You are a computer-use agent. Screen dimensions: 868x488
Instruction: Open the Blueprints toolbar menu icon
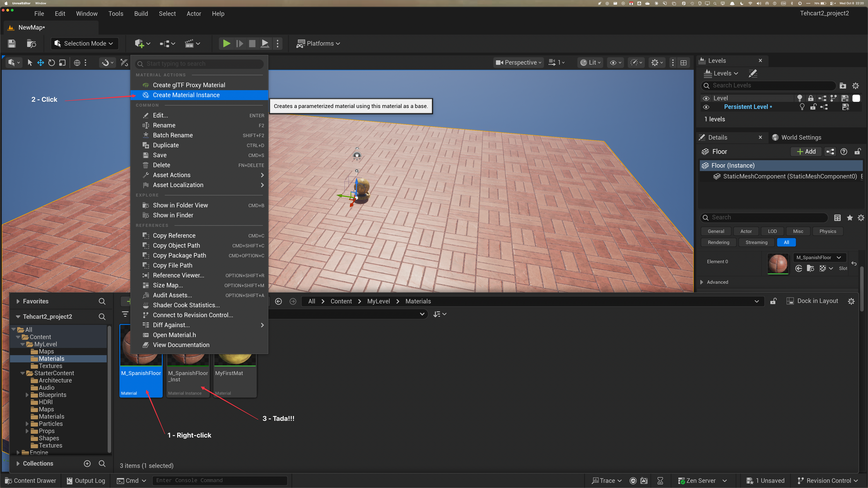point(167,43)
